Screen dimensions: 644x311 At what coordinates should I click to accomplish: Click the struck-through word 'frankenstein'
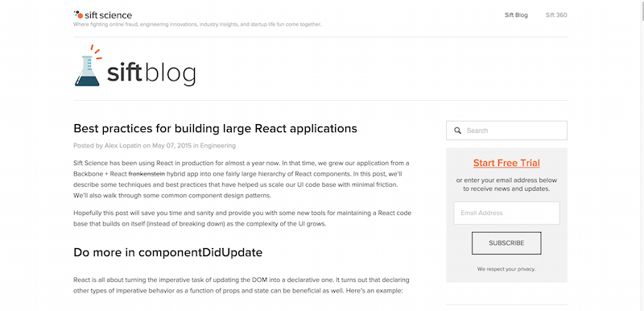coord(147,174)
